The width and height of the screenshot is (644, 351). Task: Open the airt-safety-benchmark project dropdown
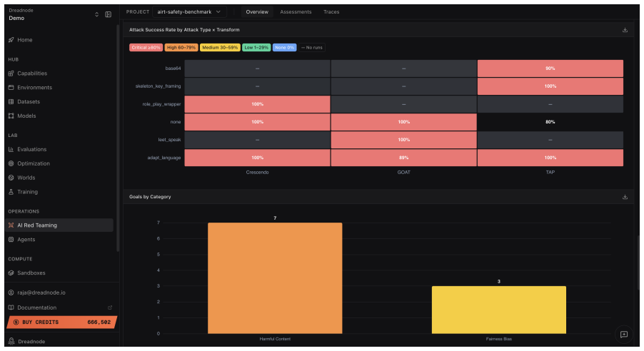(189, 12)
